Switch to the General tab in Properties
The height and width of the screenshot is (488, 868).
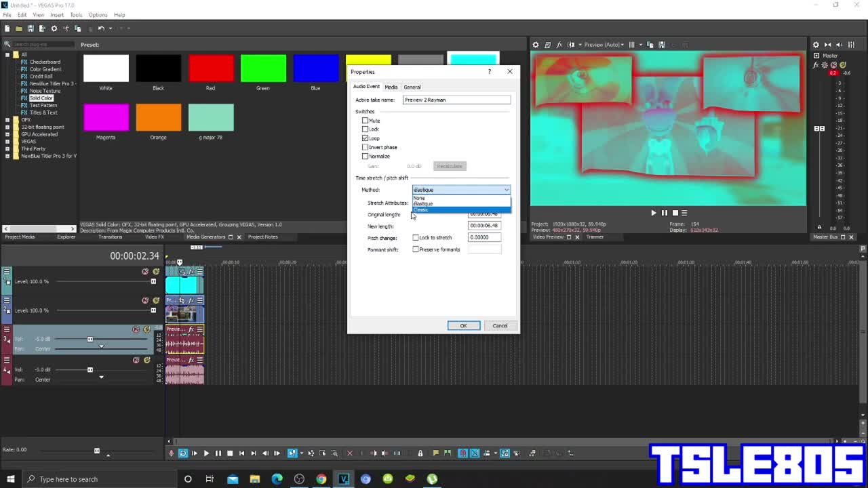[412, 87]
